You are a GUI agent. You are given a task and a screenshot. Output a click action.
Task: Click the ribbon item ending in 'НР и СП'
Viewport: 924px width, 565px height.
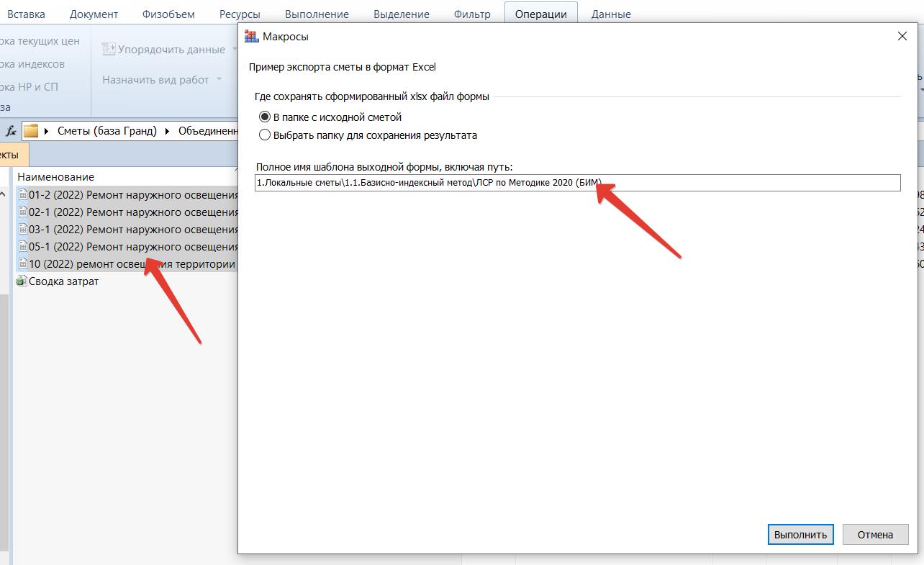pyautogui.click(x=30, y=87)
